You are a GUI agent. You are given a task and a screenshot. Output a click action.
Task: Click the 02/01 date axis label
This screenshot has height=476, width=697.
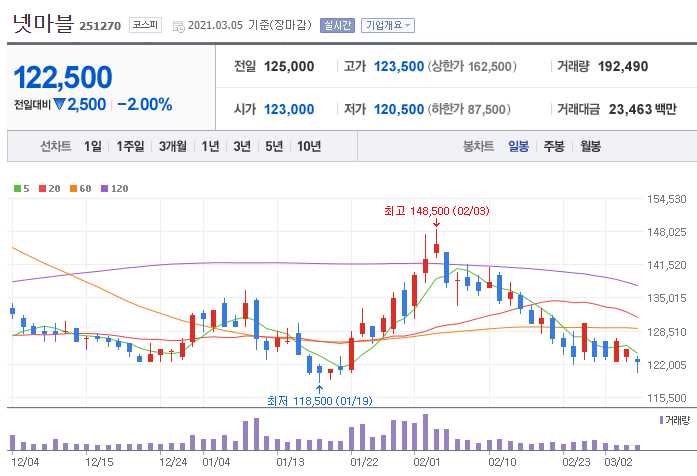pos(427,462)
